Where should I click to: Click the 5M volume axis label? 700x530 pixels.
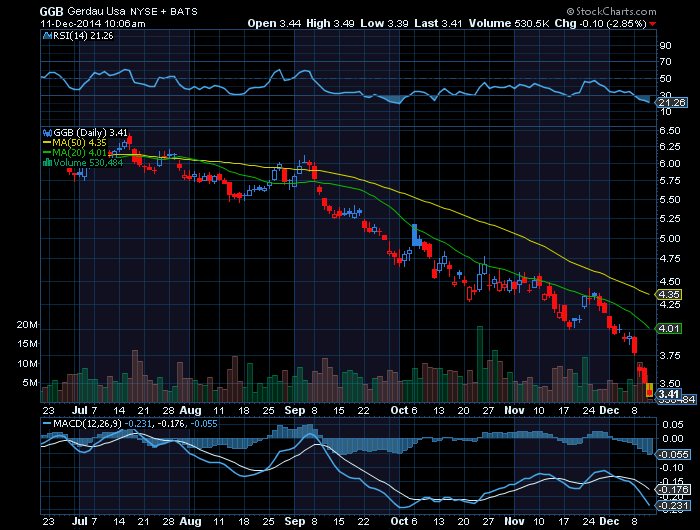(x=30, y=383)
